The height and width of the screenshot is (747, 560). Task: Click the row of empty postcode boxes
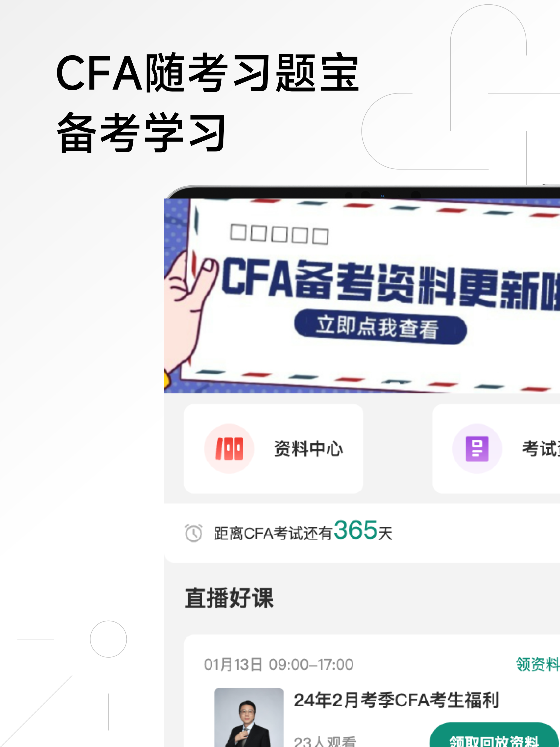279,234
